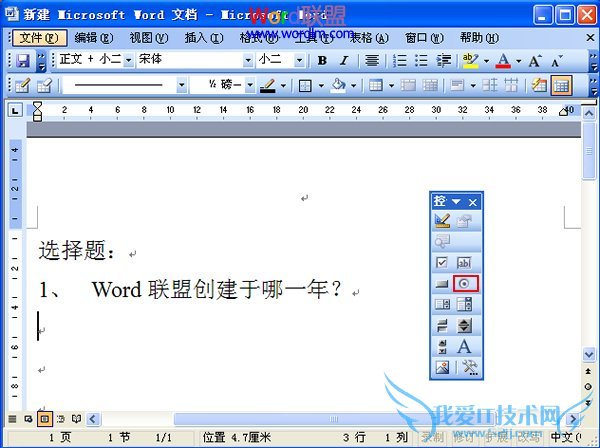Select the Label control marked A
Screen dimensions: 600x448
point(465,347)
